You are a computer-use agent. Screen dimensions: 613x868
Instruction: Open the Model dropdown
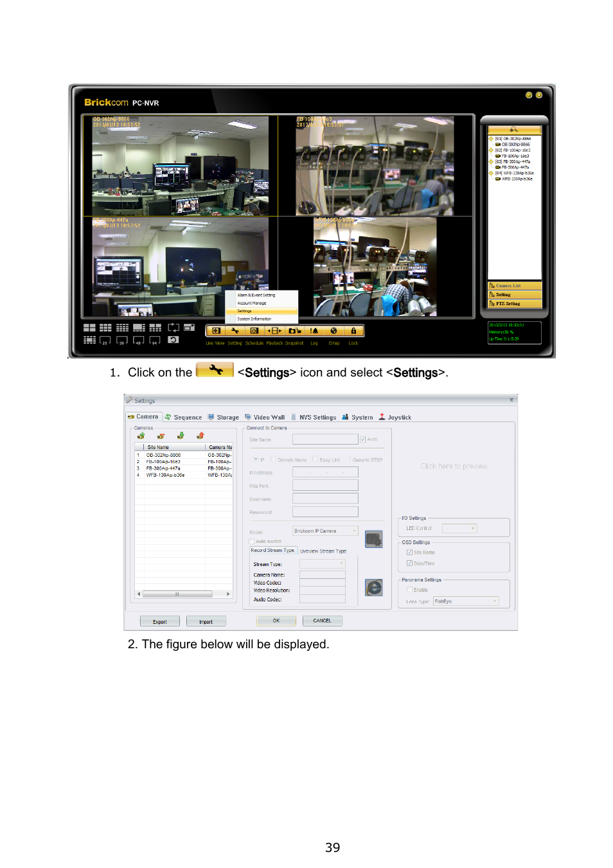tap(326, 531)
